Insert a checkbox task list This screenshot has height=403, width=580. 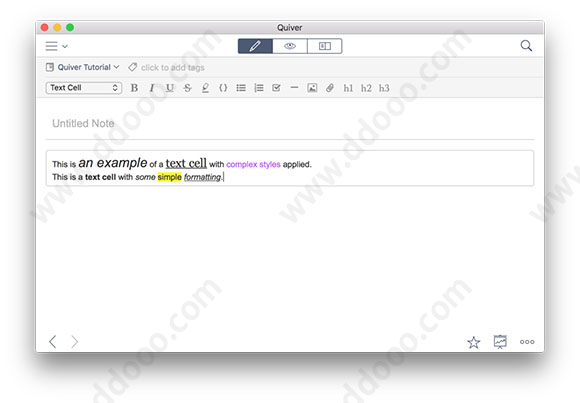[x=276, y=88]
